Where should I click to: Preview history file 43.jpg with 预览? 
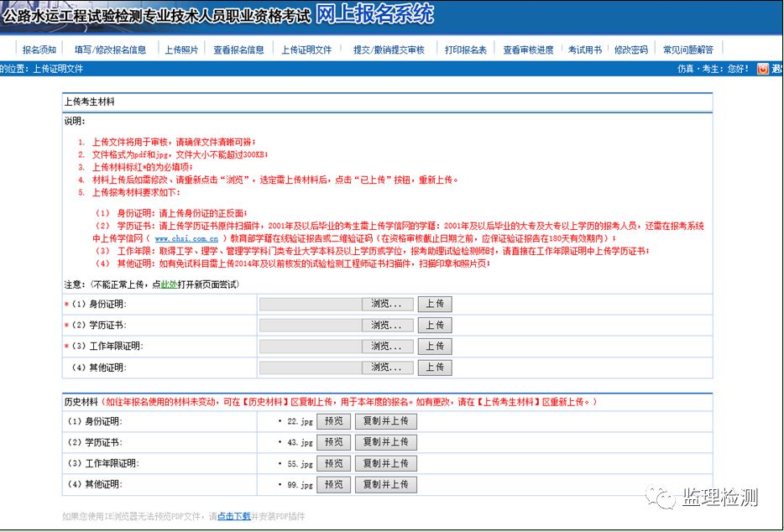point(333,442)
